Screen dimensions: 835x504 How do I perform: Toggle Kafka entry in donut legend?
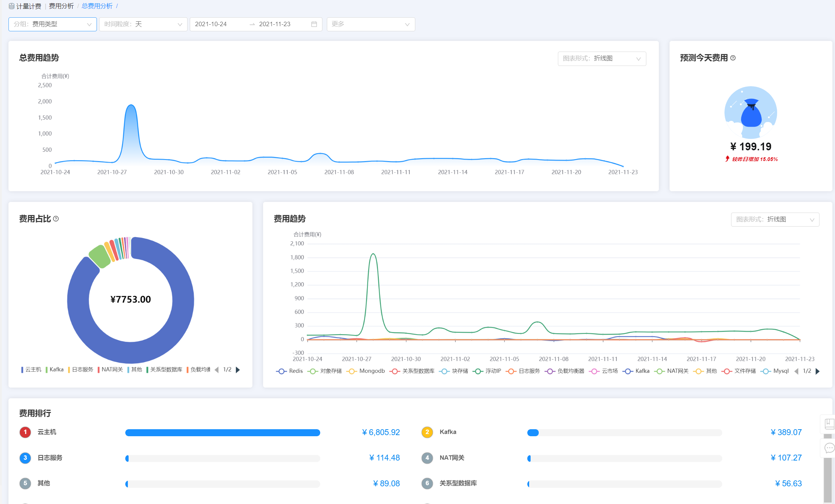55,370
